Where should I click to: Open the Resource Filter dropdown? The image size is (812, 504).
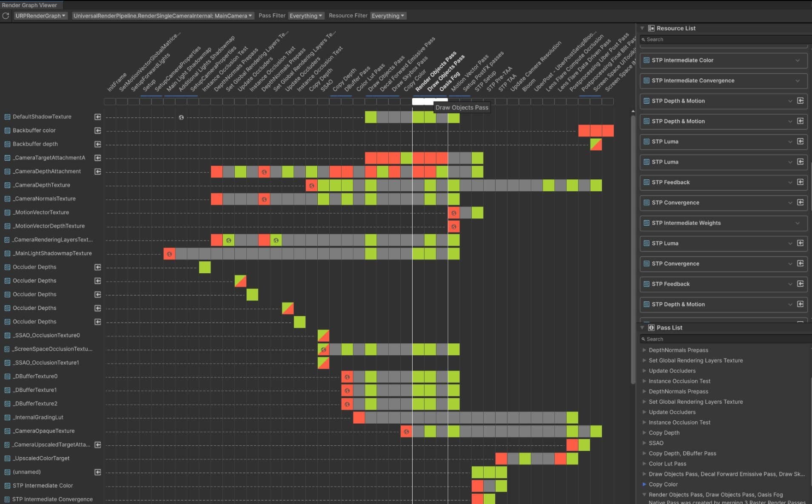[x=387, y=15]
